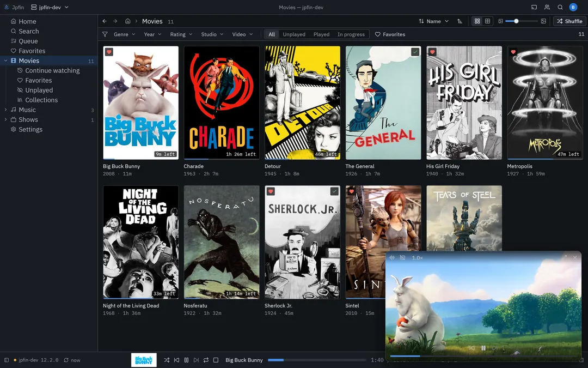
Task: Open Settings in the sidebar
Action: click(49, 129)
